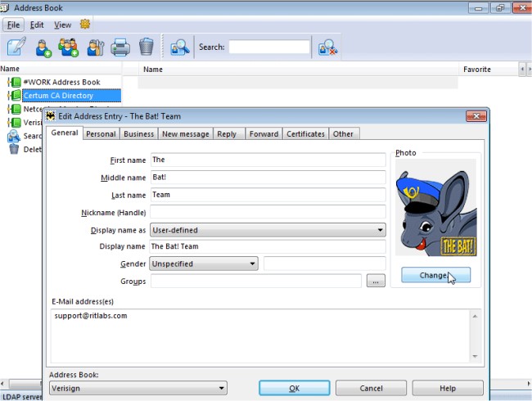Open the 'Display name as' dropdown

(267, 230)
